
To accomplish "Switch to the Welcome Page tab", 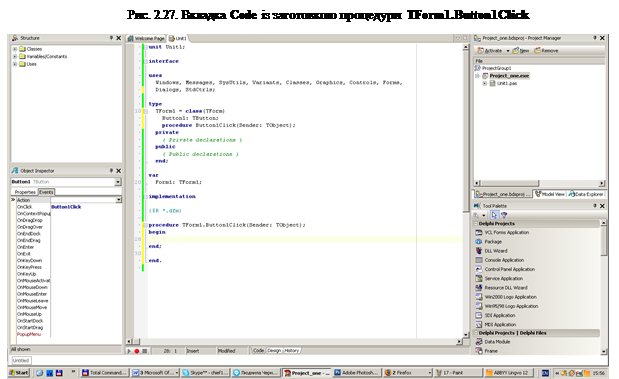I will [x=146, y=38].
